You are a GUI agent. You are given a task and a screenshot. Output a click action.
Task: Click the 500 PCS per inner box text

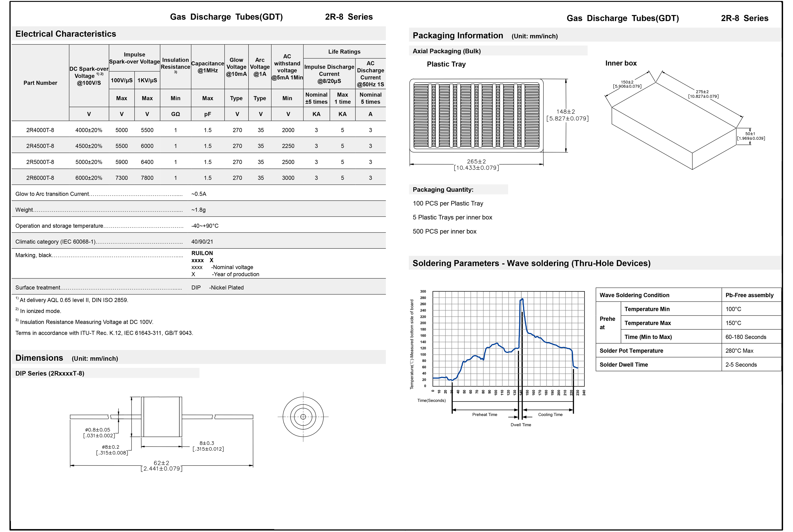pyautogui.click(x=444, y=231)
